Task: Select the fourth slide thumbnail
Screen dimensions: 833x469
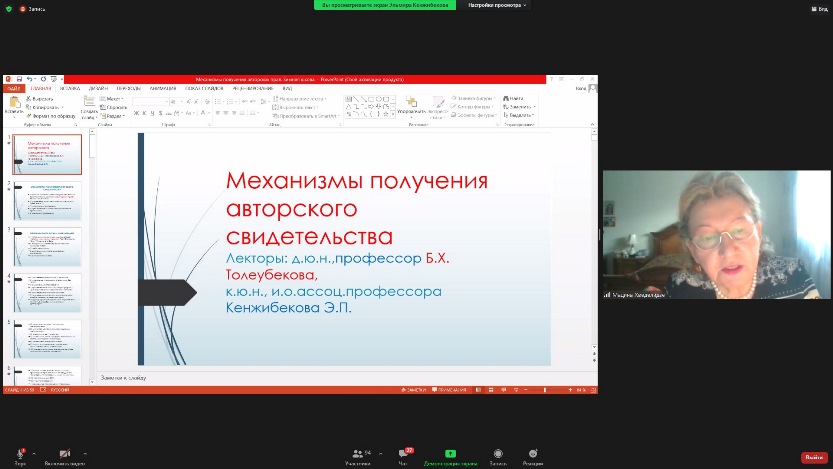Action: click(x=47, y=292)
